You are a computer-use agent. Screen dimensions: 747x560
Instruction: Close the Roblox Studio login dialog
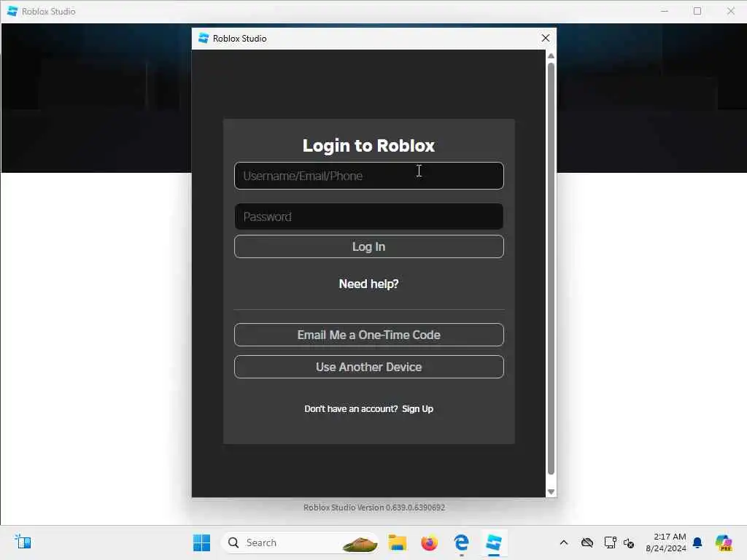(x=546, y=38)
